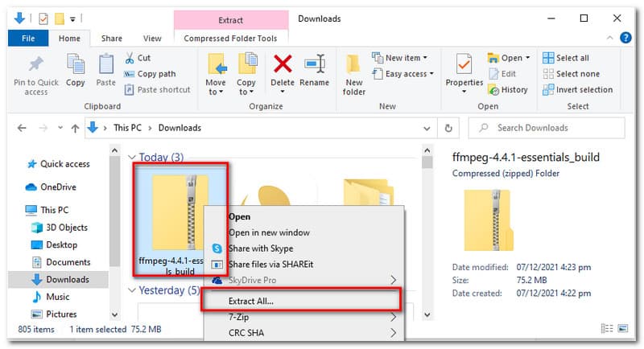Switch to the View tab

[x=152, y=38]
